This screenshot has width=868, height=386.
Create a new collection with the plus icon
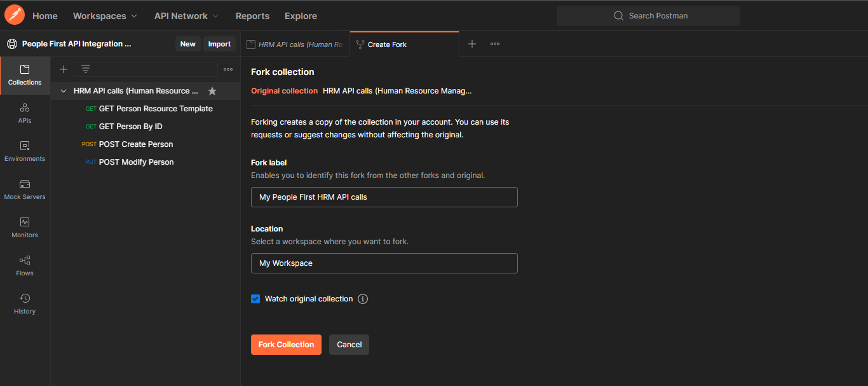tap(63, 69)
